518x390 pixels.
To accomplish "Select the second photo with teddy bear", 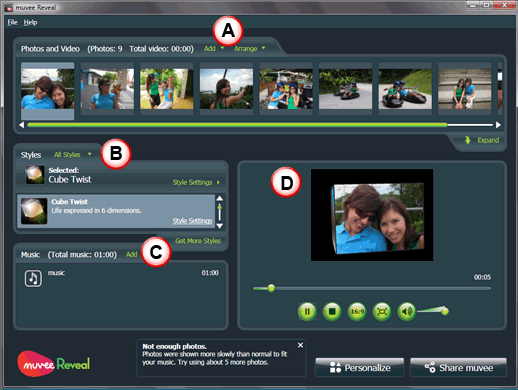I will [107, 89].
